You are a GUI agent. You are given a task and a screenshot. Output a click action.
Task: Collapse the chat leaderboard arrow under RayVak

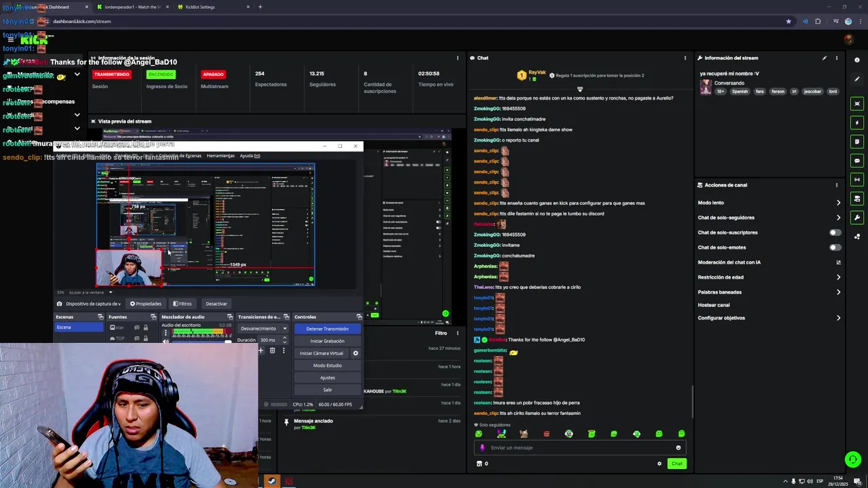coord(580,89)
